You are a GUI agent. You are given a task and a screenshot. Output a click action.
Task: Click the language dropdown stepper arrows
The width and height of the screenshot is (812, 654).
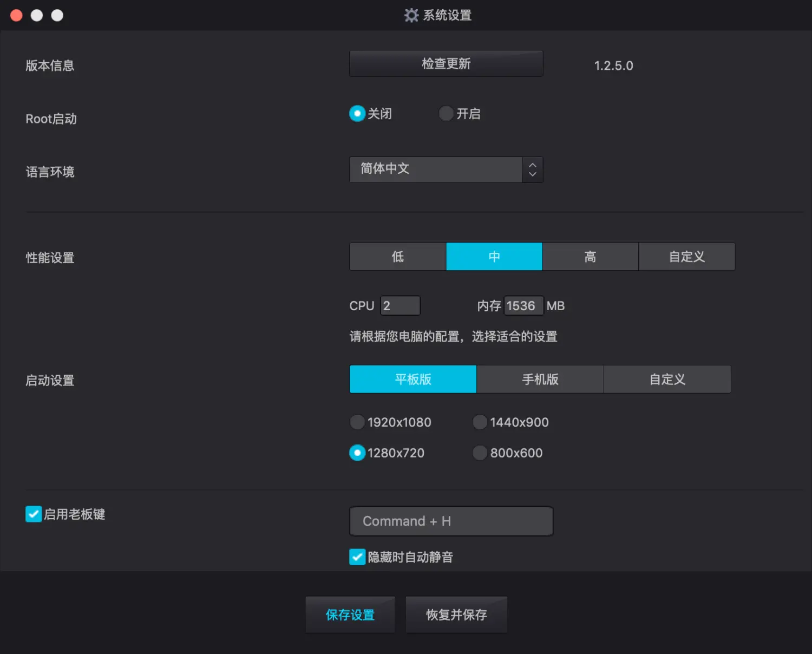click(533, 169)
